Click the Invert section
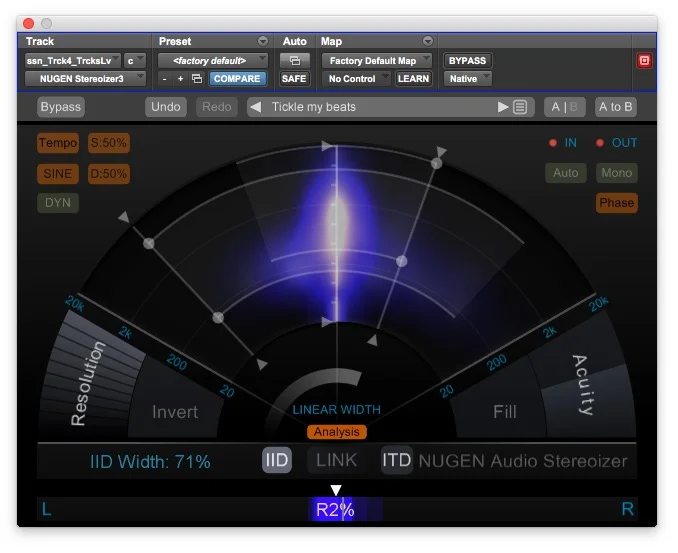This screenshot has height=553, width=678. (175, 412)
